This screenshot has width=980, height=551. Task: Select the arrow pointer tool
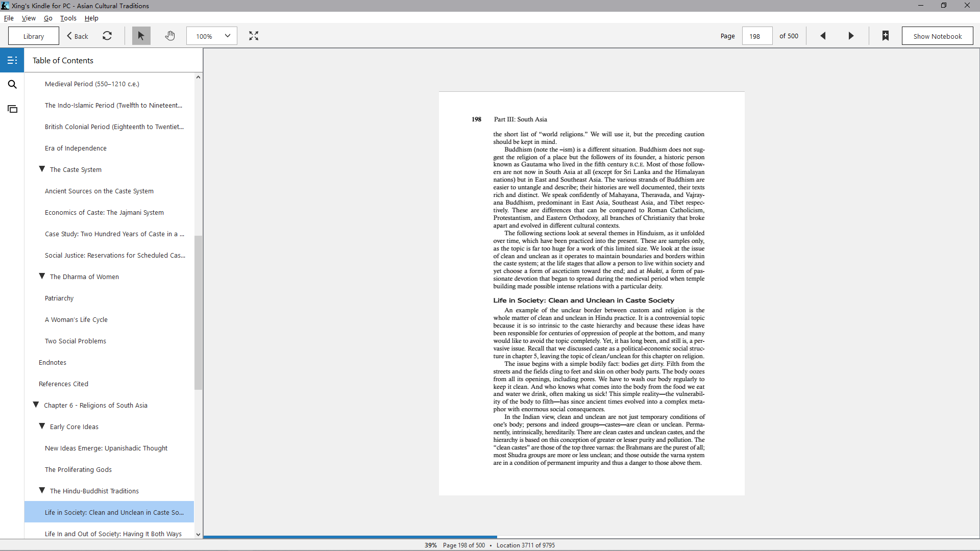pyautogui.click(x=141, y=36)
